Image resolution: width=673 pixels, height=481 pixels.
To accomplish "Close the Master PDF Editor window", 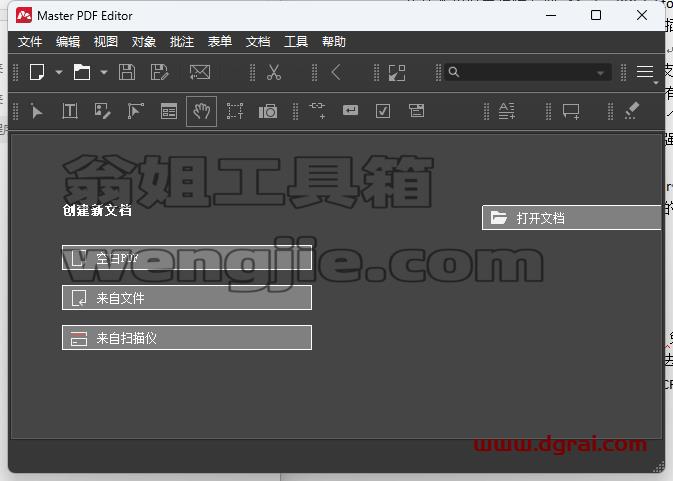I will point(642,15).
